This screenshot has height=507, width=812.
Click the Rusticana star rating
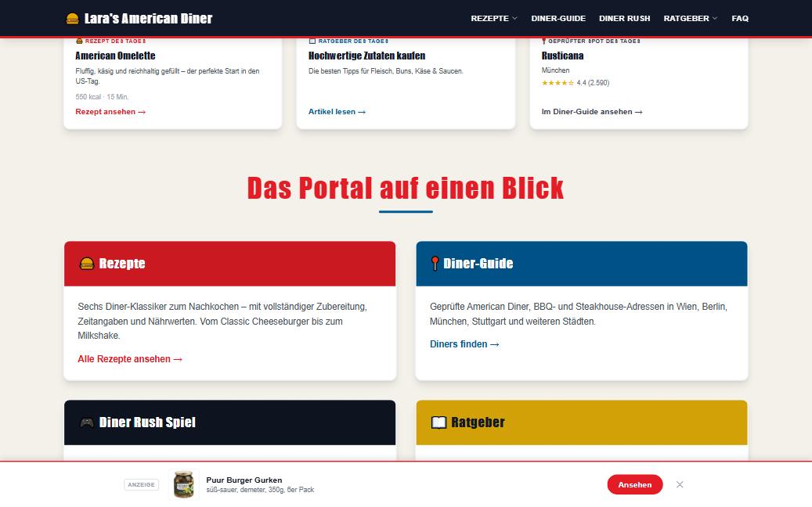(558, 83)
